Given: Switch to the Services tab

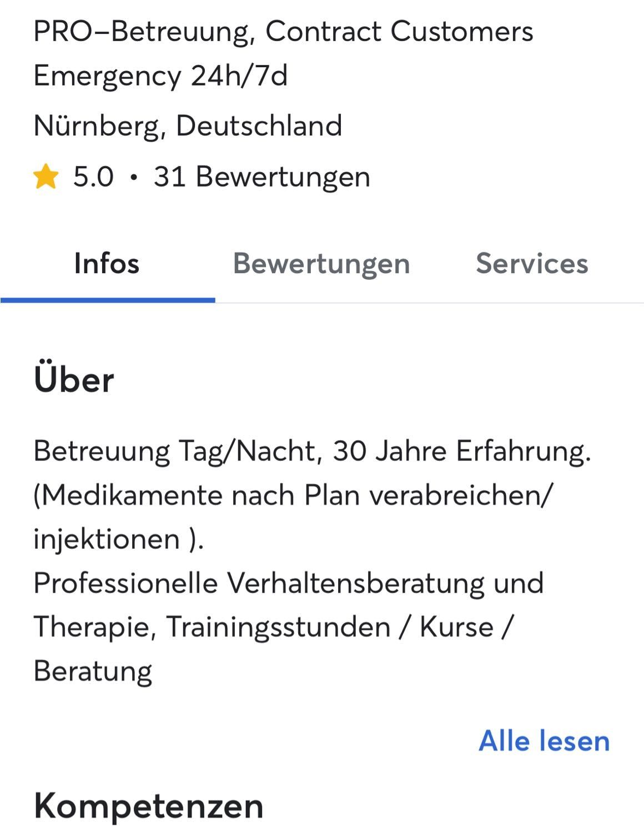Looking at the screenshot, I should pyautogui.click(x=532, y=263).
